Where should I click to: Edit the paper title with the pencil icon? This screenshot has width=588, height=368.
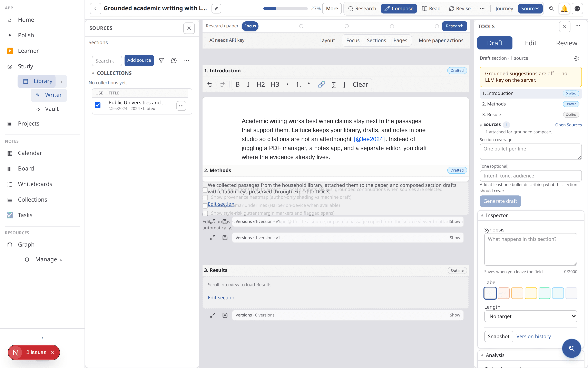pyautogui.click(x=216, y=9)
